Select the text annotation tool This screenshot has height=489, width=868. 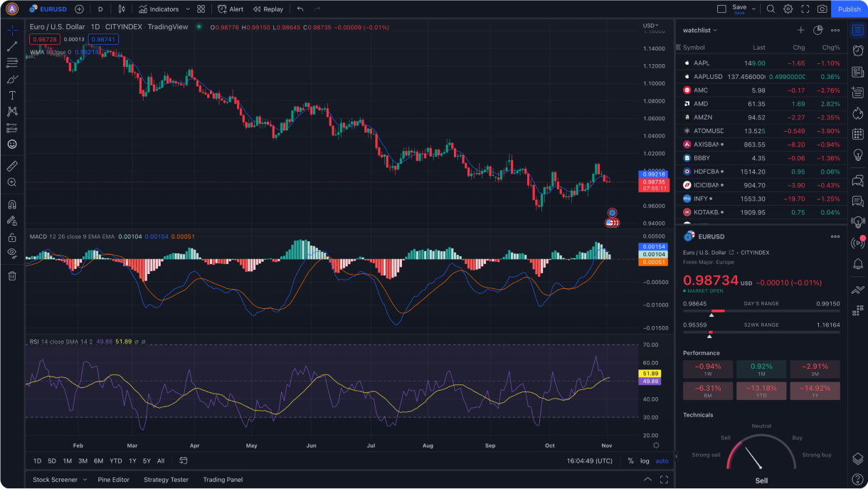[12, 95]
